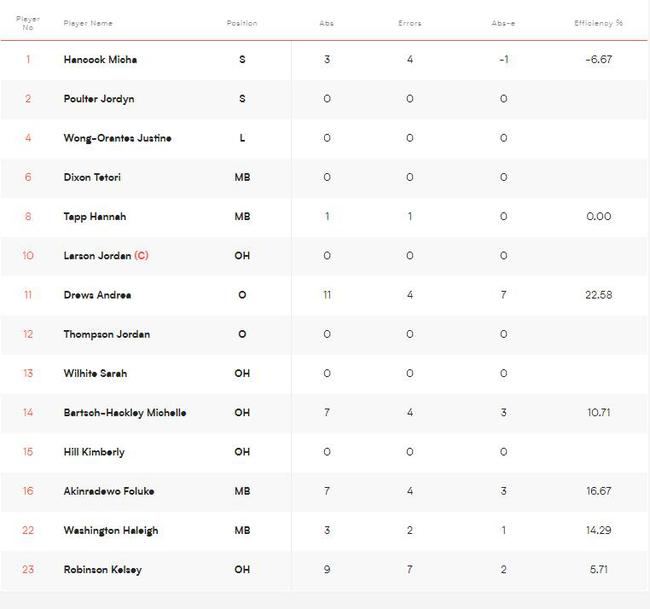Select Drews Andrea's name
Screen dimensions: 650x609
tap(97, 295)
